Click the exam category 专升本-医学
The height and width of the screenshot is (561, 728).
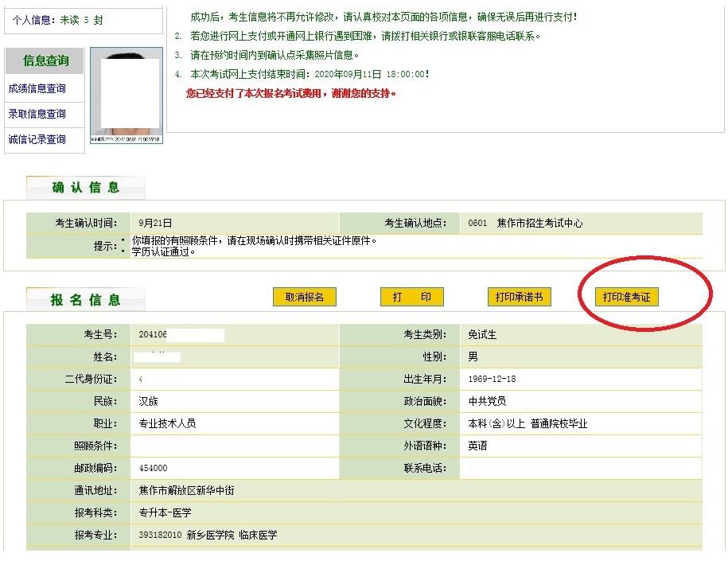(165, 513)
